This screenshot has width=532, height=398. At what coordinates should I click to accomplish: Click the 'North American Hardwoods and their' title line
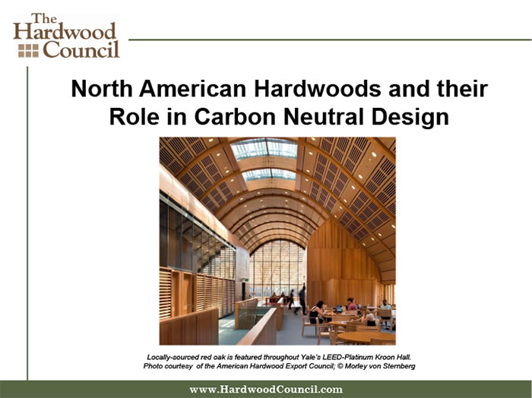[x=279, y=89]
